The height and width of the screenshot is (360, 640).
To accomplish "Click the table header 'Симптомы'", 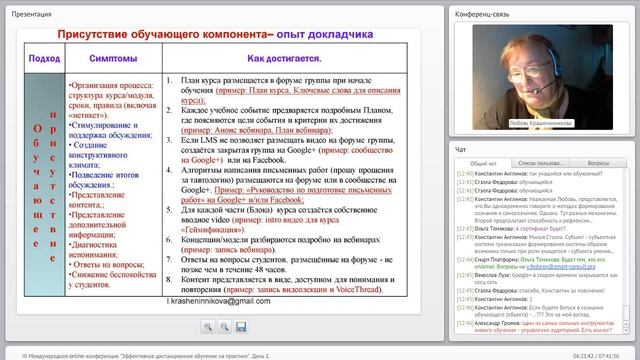I will [113, 58].
